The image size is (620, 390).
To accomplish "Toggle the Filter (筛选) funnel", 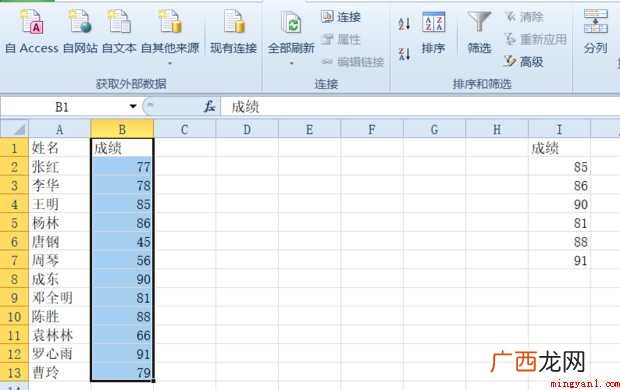I will point(479,32).
